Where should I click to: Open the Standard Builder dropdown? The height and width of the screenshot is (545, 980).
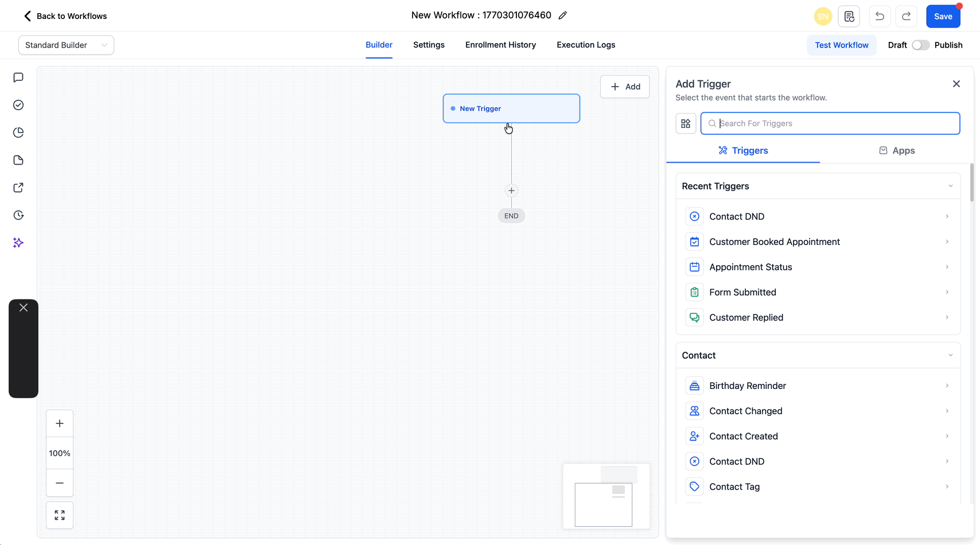click(66, 45)
